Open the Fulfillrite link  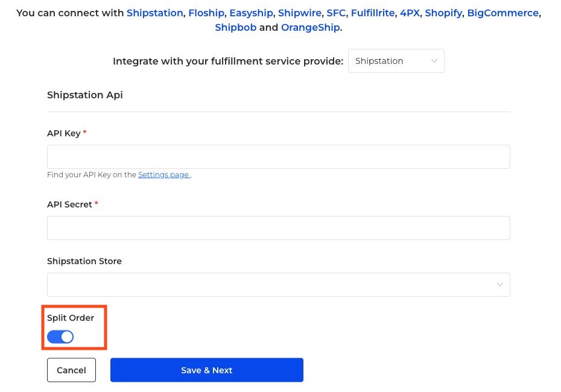[x=373, y=13]
